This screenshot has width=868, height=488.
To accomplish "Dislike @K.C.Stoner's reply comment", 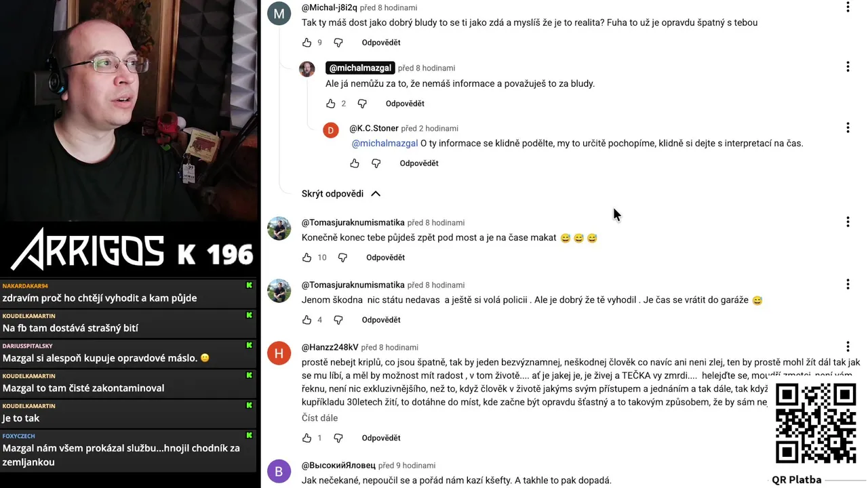I will (376, 163).
